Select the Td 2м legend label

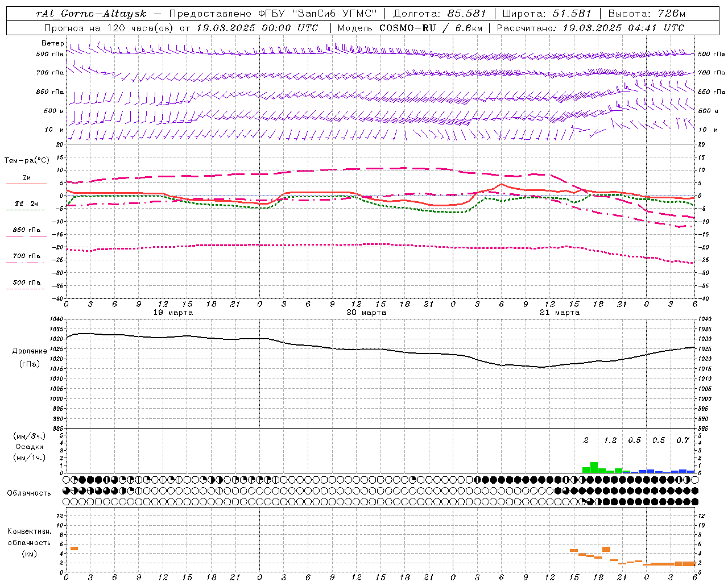pyautogui.click(x=27, y=203)
